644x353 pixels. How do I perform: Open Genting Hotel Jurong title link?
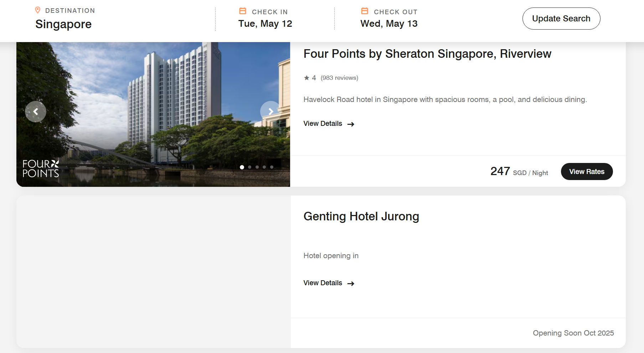361,216
